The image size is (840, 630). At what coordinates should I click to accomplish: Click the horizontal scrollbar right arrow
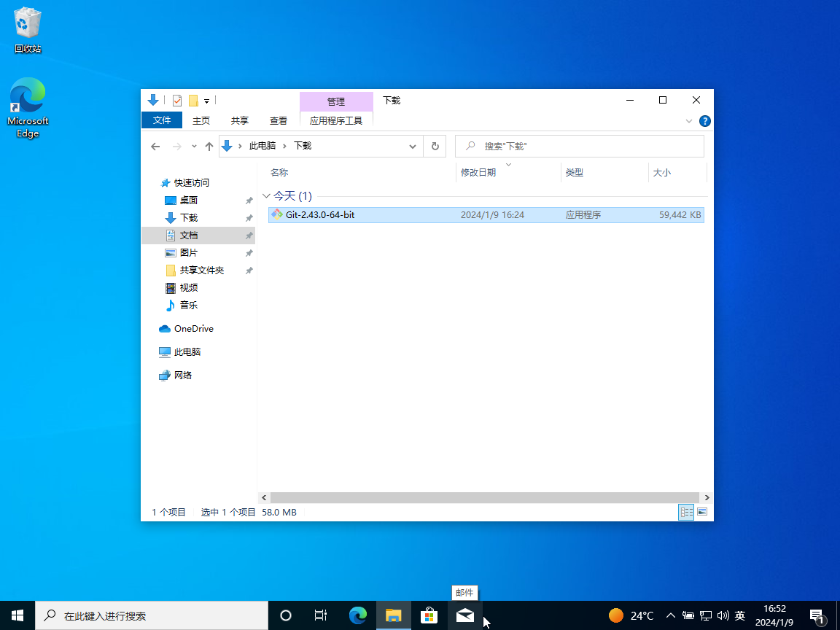707,498
